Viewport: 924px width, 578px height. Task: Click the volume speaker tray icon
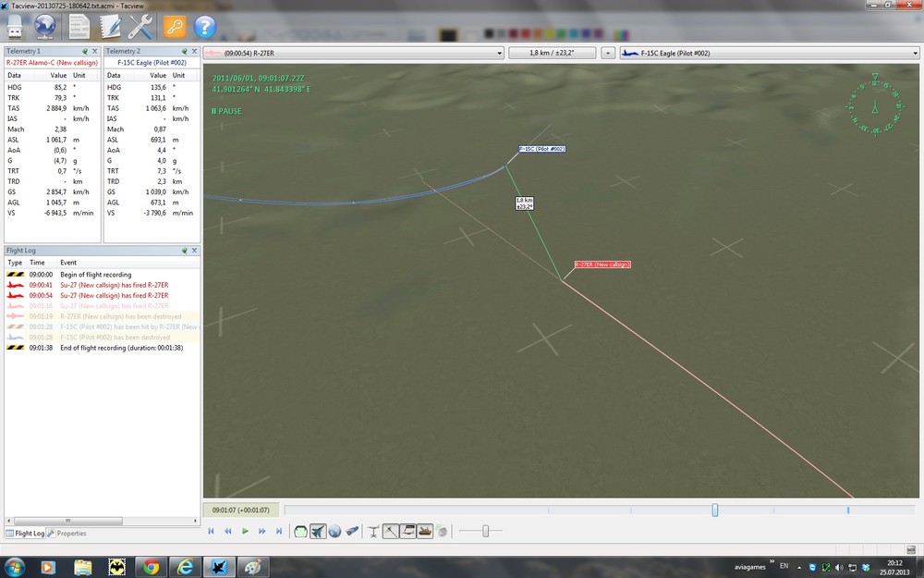[x=839, y=568]
